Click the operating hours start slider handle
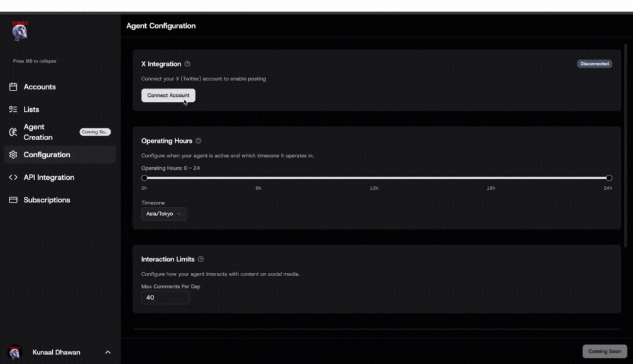The height and width of the screenshot is (364, 633). pyautogui.click(x=145, y=178)
